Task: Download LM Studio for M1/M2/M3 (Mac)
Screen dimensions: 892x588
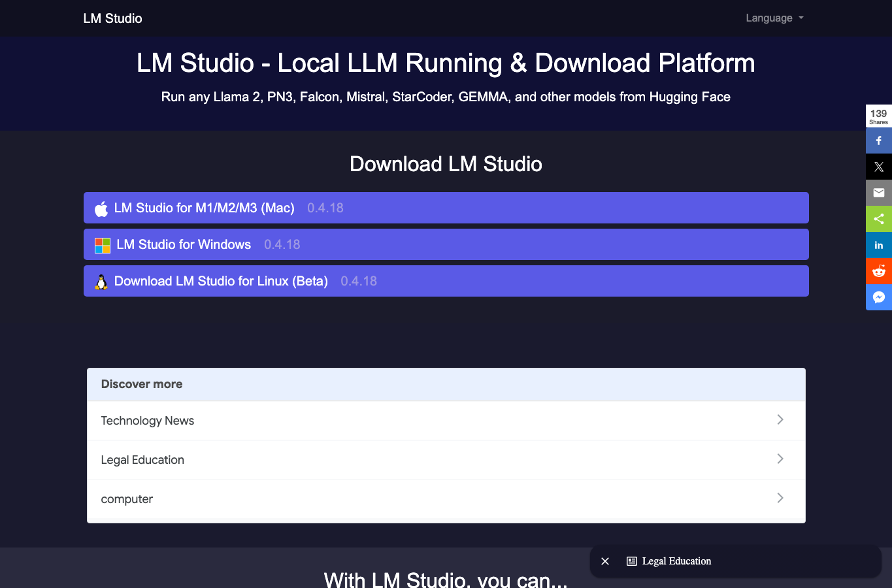Action: pos(446,208)
